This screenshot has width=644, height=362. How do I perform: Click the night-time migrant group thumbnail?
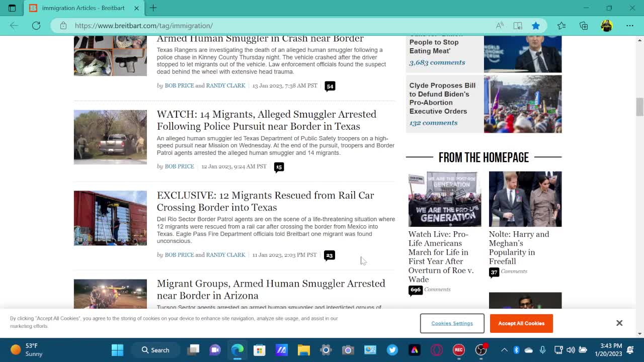point(110,294)
